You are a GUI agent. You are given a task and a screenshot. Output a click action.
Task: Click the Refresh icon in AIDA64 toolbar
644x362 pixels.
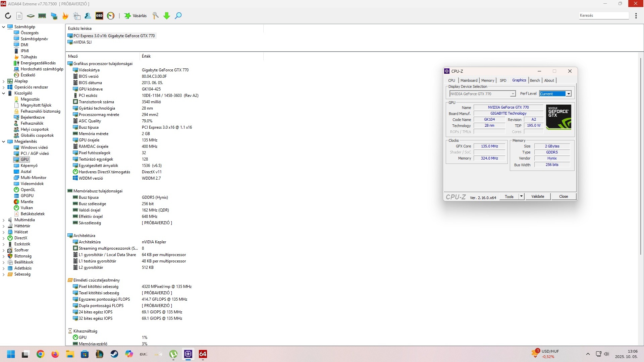pyautogui.click(x=8, y=16)
